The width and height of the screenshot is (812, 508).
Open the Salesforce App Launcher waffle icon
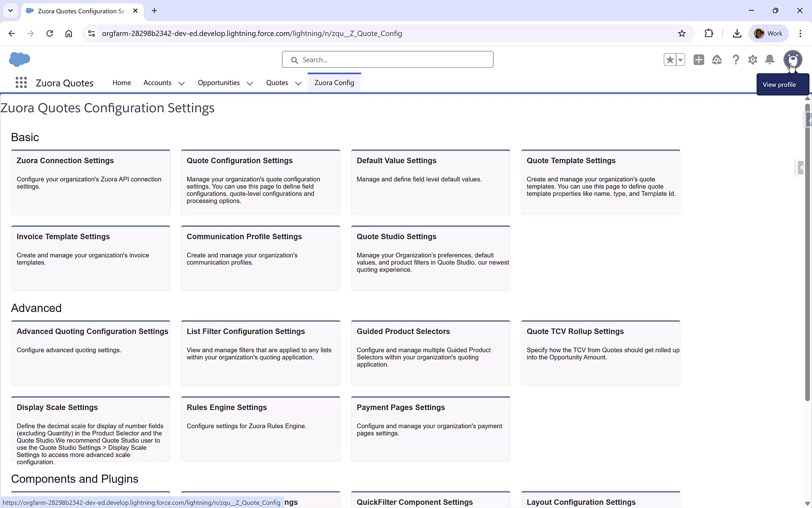(x=21, y=82)
